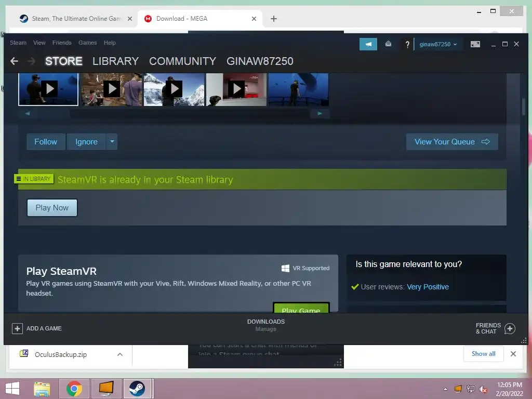Open the Help menu

110,43
